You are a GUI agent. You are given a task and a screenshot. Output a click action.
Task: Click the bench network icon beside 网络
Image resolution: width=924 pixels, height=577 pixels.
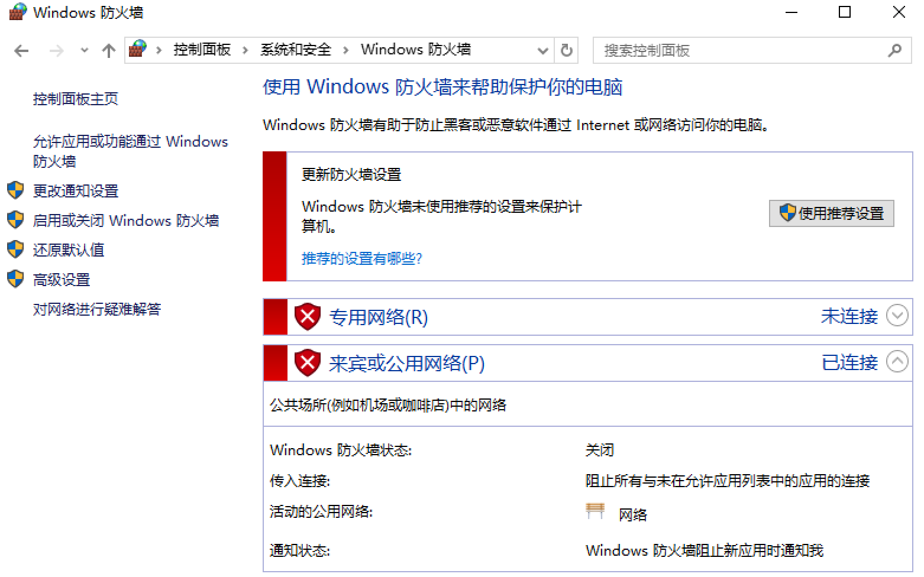click(595, 511)
